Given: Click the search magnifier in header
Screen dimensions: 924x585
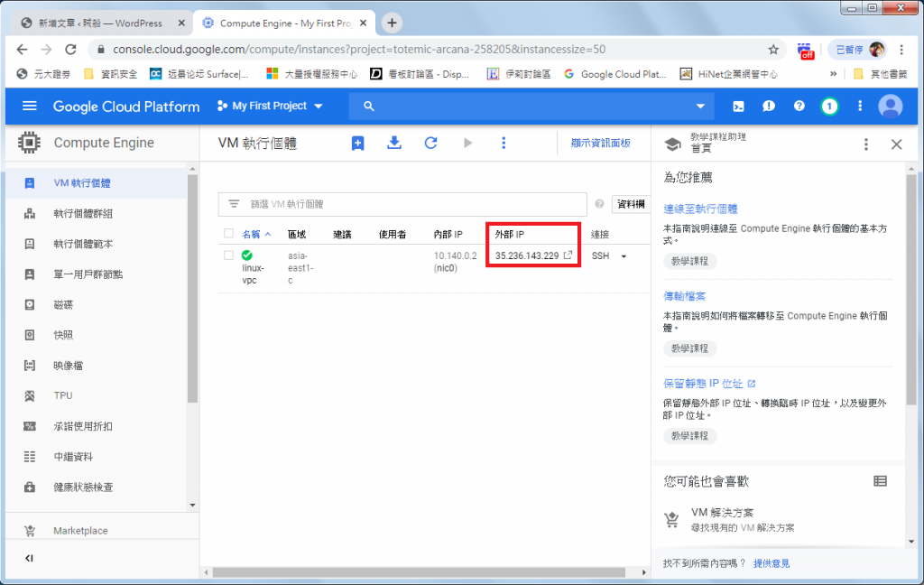Looking at the screenshot, I should point(369,107).
